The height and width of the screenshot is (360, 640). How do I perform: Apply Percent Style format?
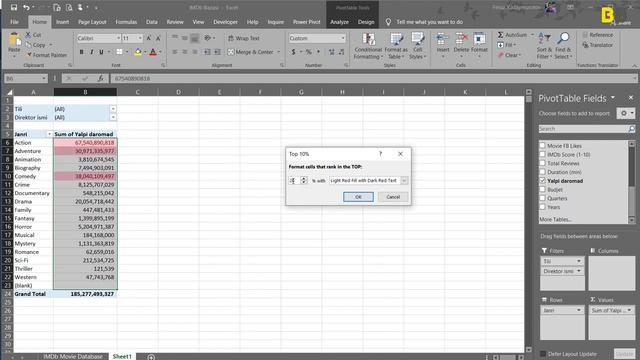309,52
